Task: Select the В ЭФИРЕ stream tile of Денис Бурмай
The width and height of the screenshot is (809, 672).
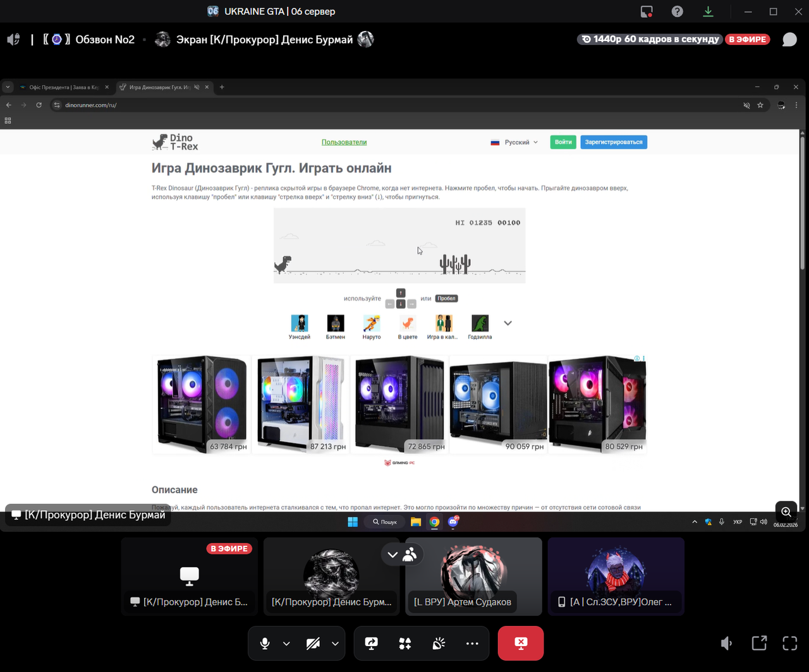Action: (190, 577)
